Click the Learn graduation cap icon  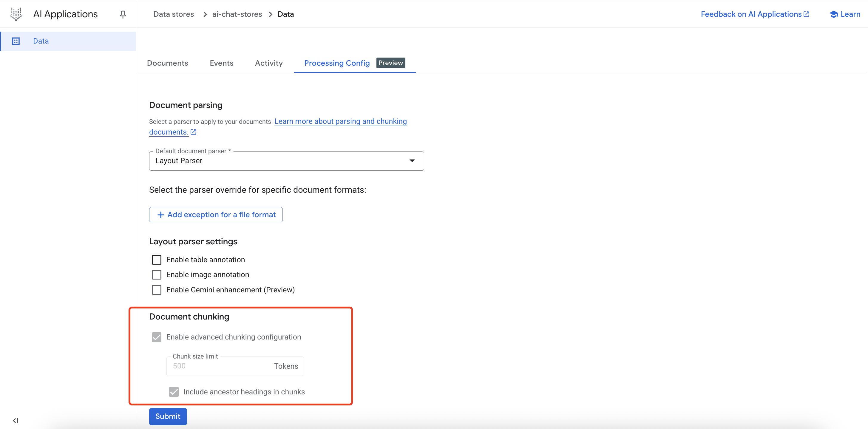(834, 14)
